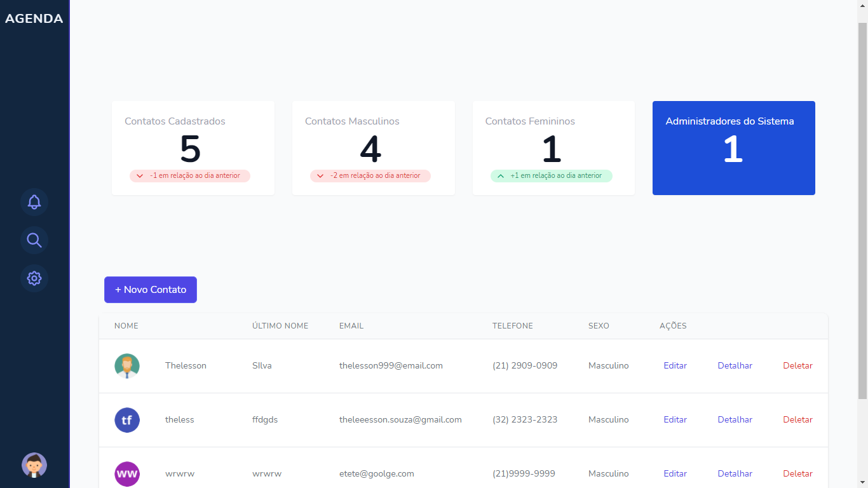
Task: Click the up arrow in Contatos Femininos badge
Action: tap(501, 176)
